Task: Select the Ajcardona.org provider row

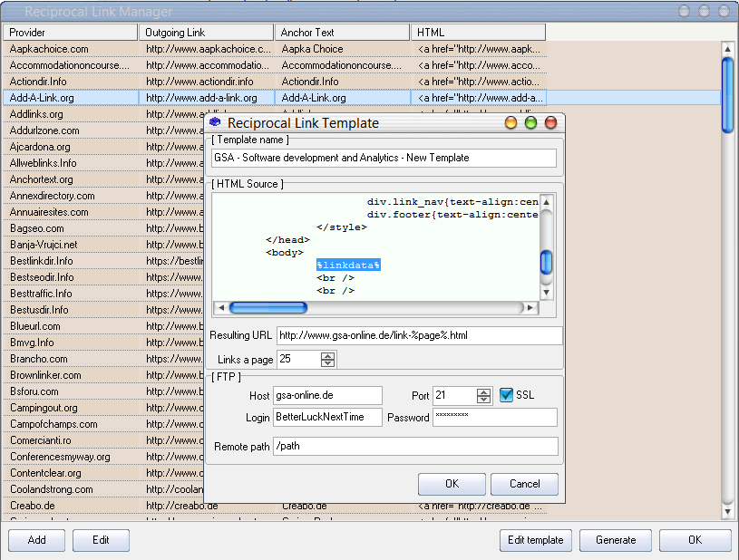Action: click(71, 147)
